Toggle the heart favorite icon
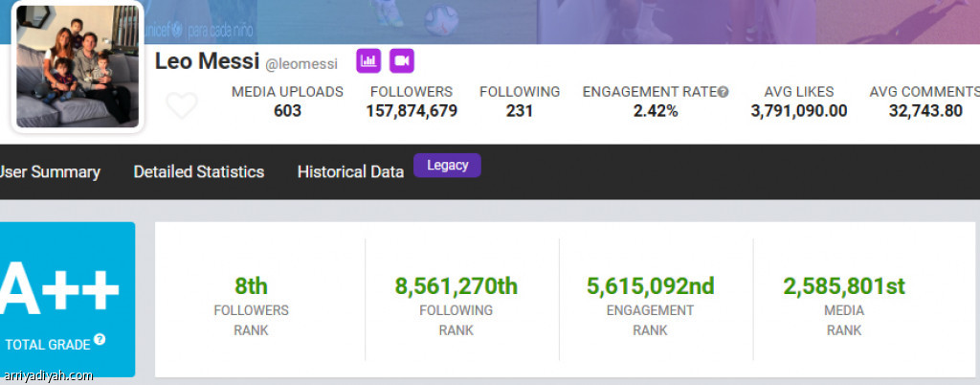The width and height of the screenshot is (980, 385). 182,105
